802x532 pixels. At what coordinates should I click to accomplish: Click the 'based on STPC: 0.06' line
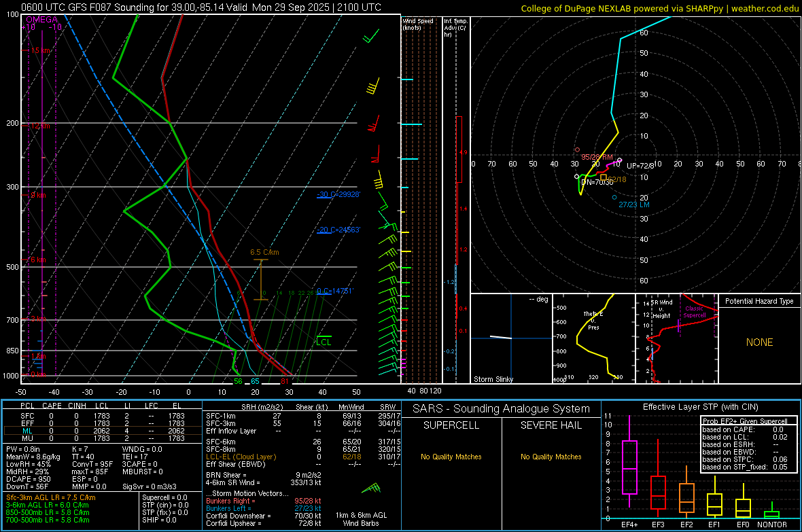click(745, 459)
